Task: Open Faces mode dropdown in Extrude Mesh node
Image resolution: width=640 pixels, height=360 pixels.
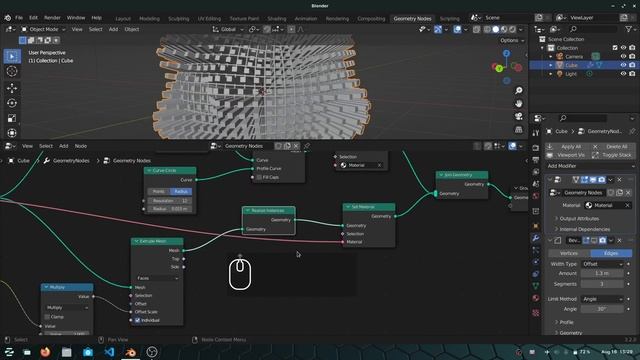Action: (x=157, y=278)
